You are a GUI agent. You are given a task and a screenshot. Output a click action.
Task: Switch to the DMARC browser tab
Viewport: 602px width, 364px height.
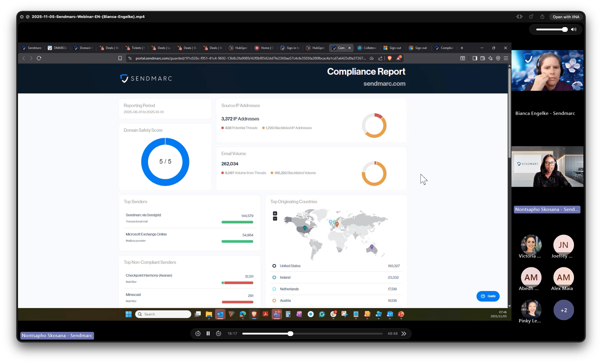click(x=57, y=48)
